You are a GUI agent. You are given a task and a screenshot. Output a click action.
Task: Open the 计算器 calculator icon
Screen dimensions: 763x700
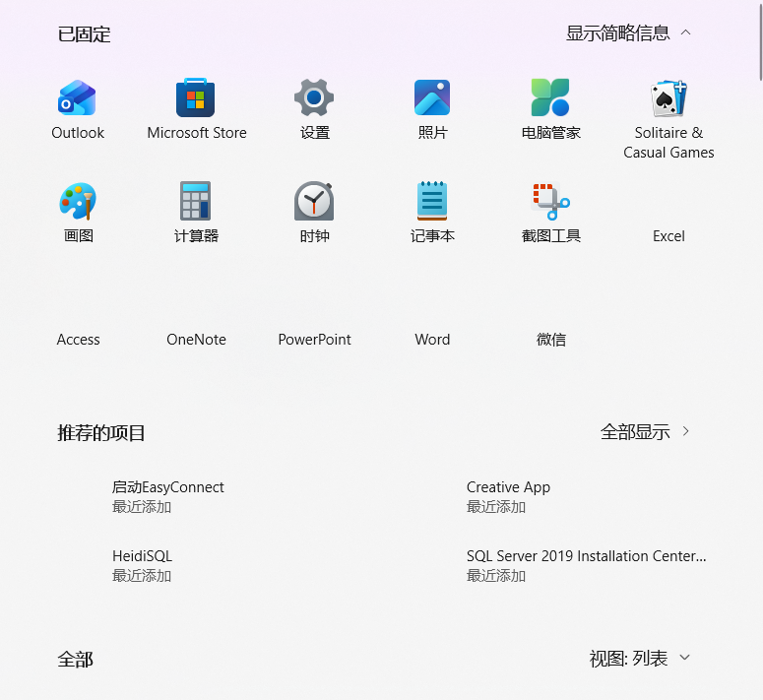pyautogui.click(x=196, y=201)
